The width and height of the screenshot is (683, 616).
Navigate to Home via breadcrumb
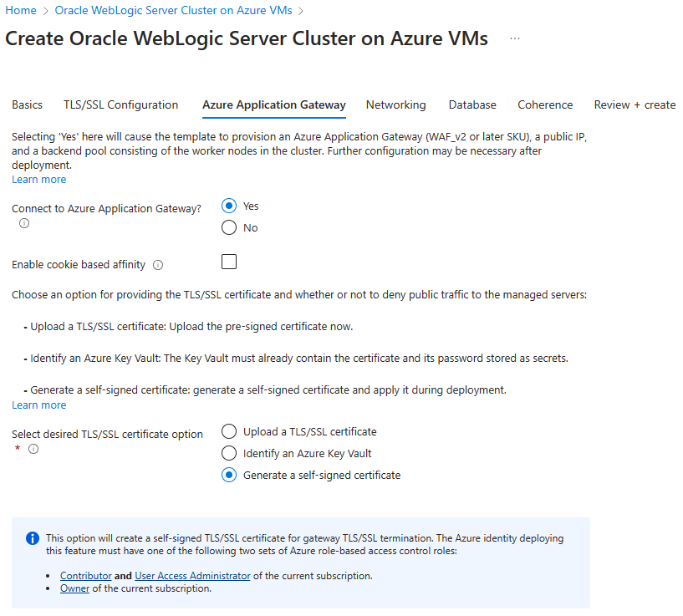tap(19, 11)
